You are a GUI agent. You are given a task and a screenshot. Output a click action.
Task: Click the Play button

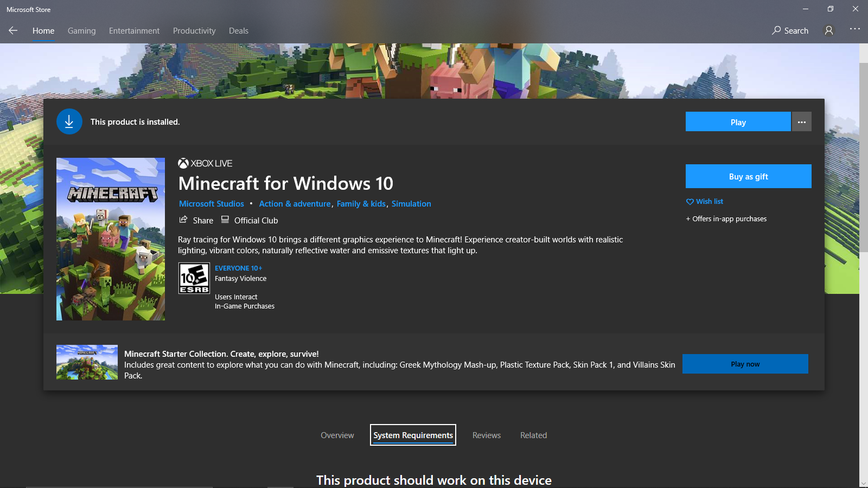[738, 122]
